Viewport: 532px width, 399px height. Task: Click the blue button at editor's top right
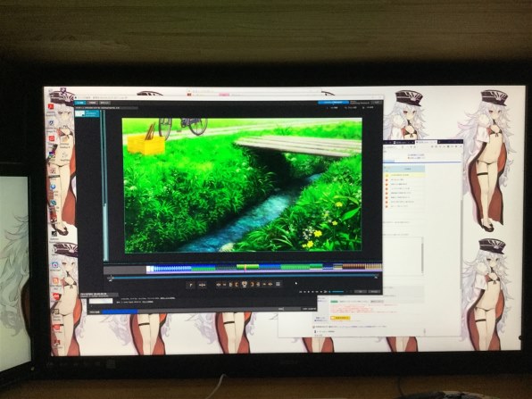click(x=333, y=102)
